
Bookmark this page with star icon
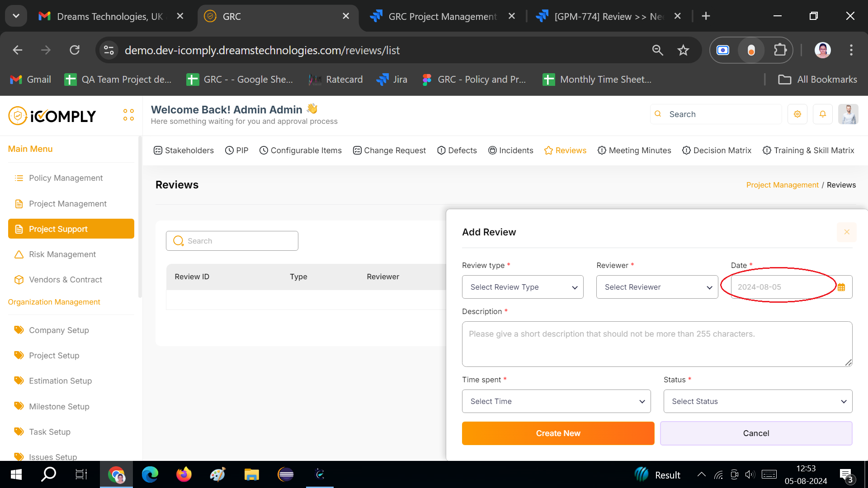tap(683, 50)
